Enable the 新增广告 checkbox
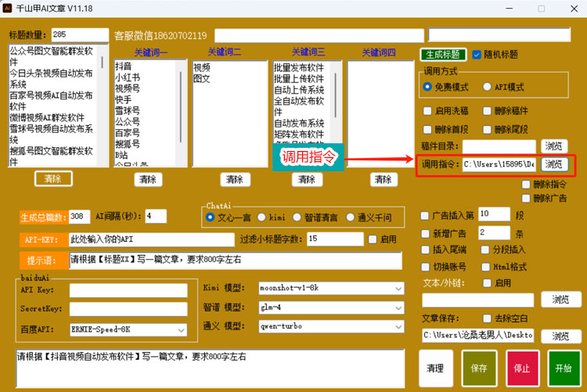Screen dimensions: 587x392 425,234
